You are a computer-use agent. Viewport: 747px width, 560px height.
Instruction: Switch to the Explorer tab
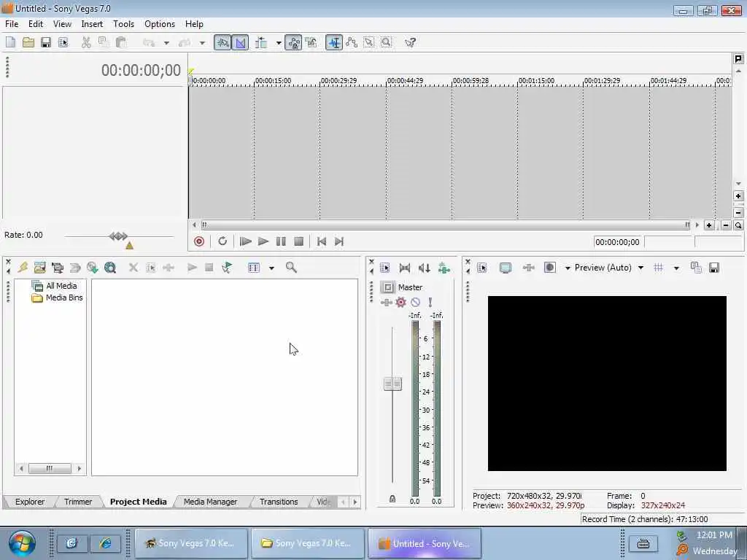coord(29,502)
